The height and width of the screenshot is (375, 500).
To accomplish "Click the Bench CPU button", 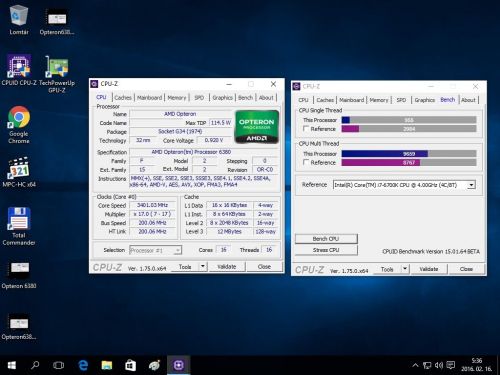I will tap(326, 239).
